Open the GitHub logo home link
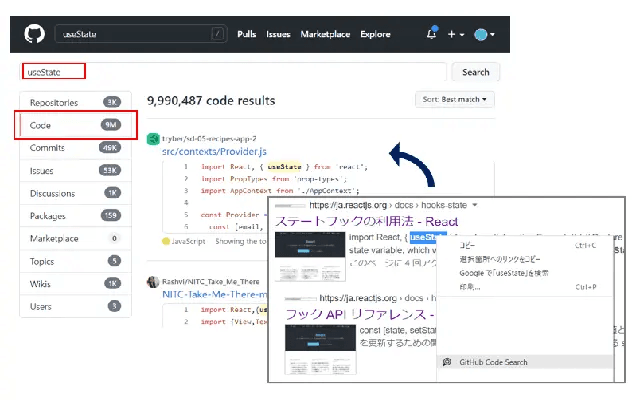 (34, 34)
